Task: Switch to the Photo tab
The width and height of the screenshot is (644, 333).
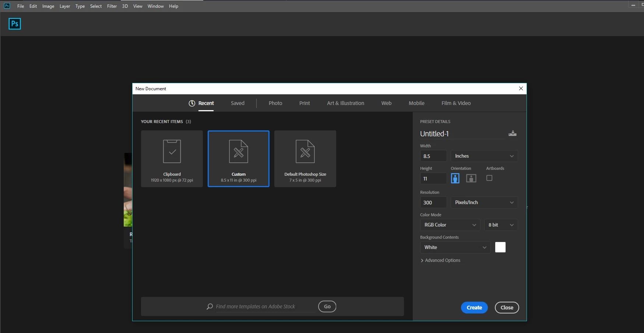Action: [275, 104]
